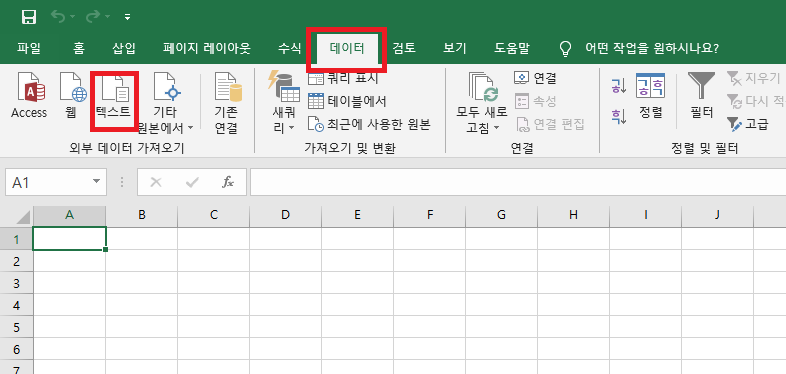Click the lightbulb Tell Me icon
The image size is (786, 374).
(x=565, y=48)
